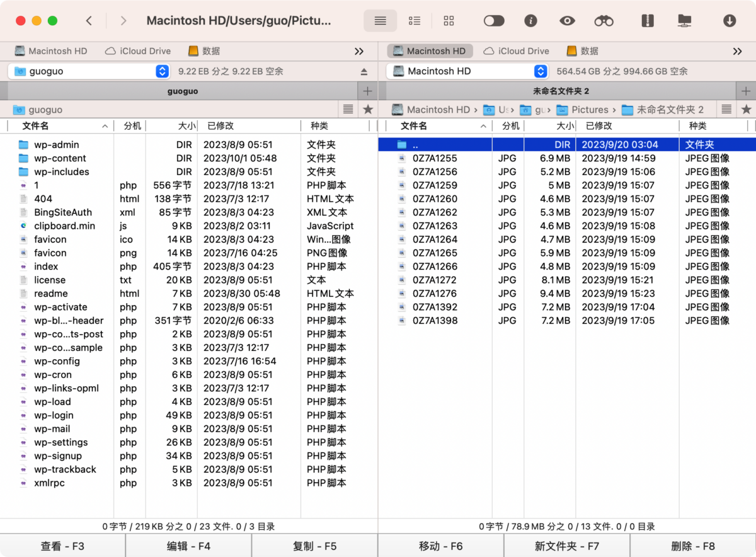
Task: Click the eye quick look icon
Action: [x=567, y=21]
